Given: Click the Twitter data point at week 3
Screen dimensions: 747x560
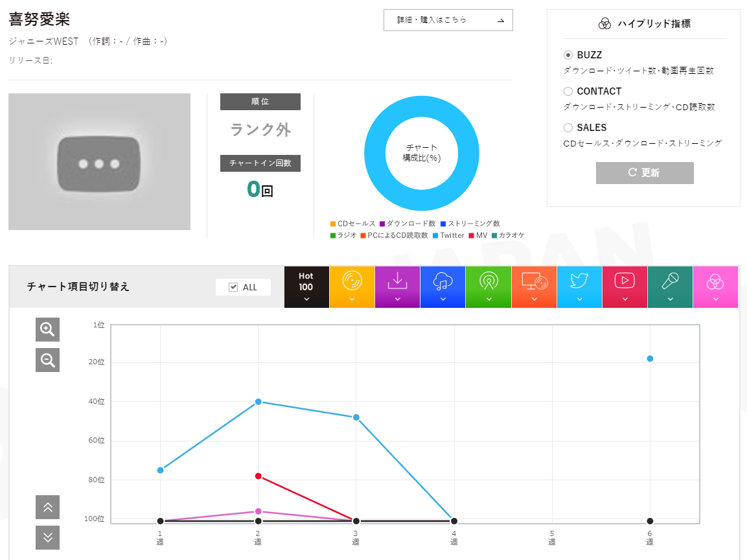Looking at the screenshot, I should (x=356, y=417).
